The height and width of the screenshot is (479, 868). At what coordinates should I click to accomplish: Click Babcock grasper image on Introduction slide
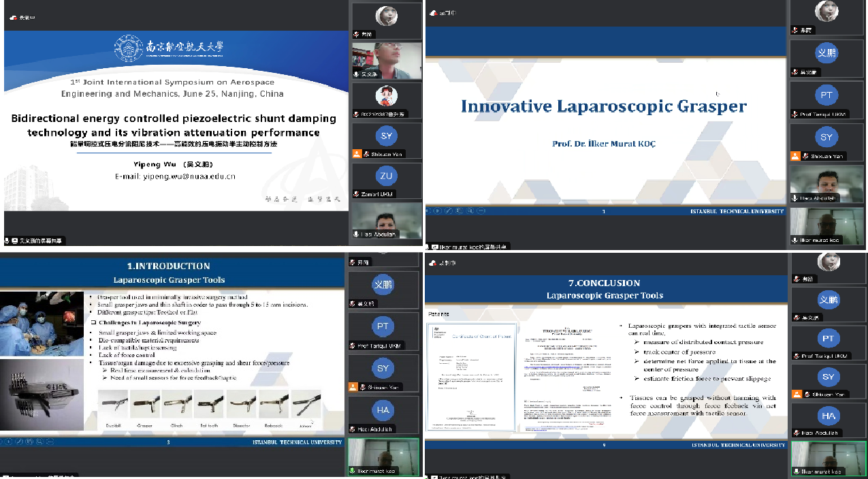pos(274,405)
